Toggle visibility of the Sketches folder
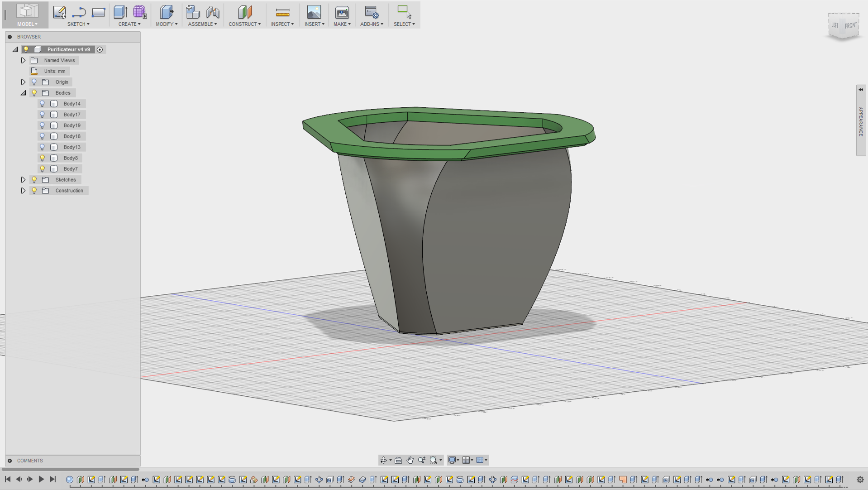 point(34,179)
